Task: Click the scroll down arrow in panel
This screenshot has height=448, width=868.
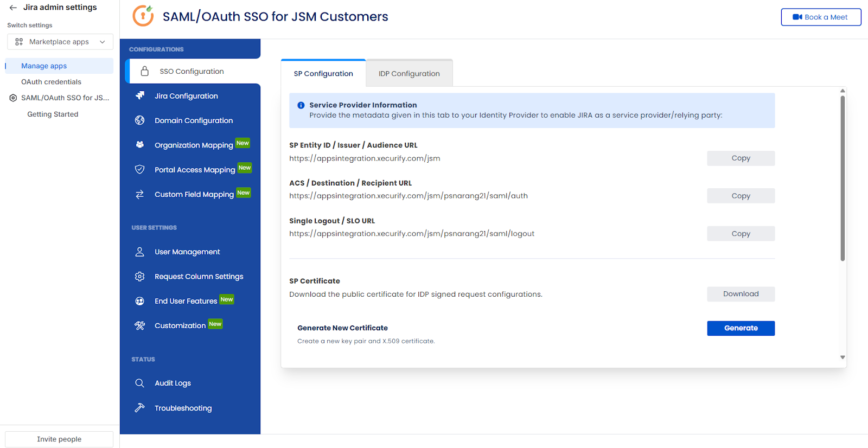Action: tap(843, 357)
